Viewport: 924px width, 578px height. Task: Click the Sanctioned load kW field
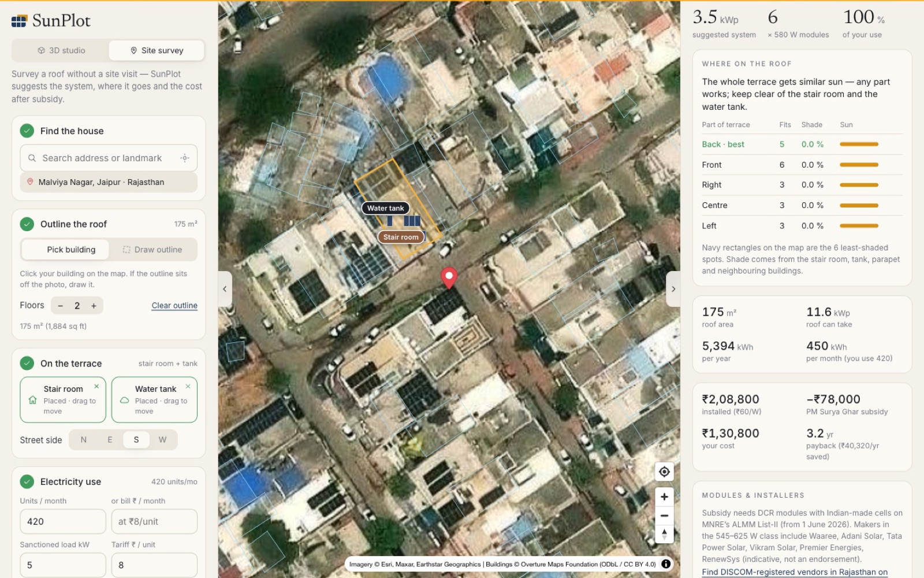click(63, 565)
